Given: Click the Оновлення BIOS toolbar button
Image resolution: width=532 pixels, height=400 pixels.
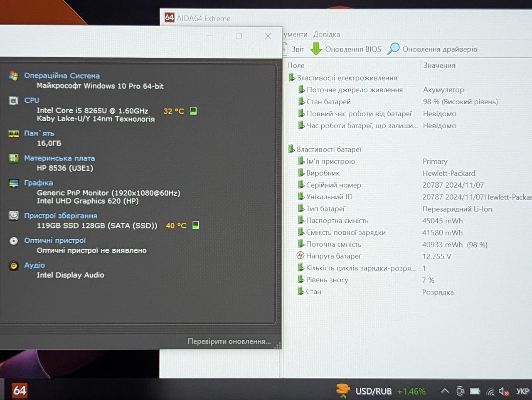Looking at the screenshot, I should 346,49.
